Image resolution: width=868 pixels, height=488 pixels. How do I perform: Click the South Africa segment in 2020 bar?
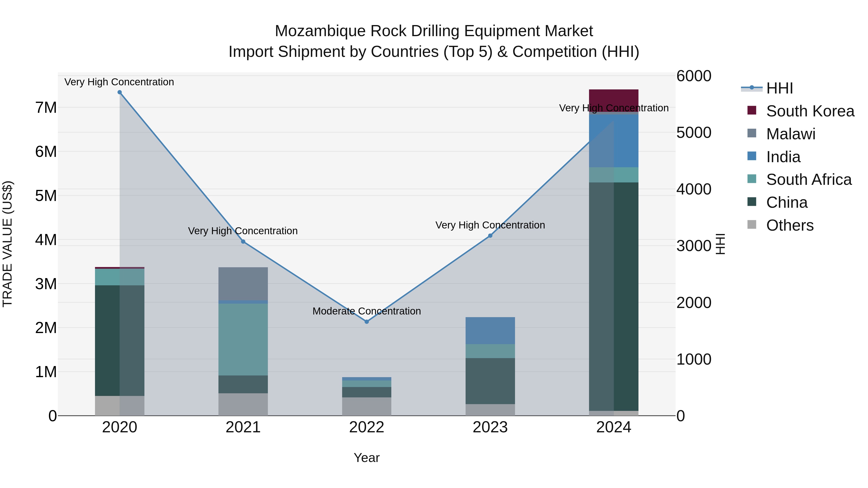tap(120, 277)
